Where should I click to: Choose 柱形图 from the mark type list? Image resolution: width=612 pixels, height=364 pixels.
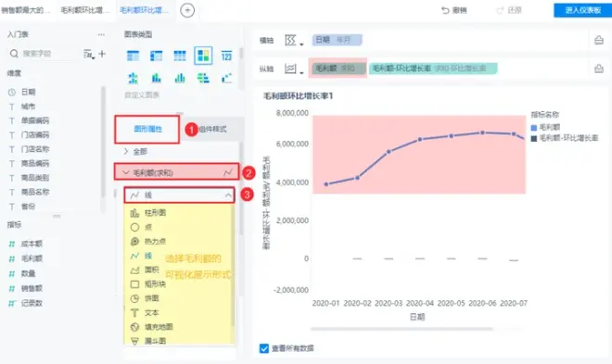click(148, 213)
